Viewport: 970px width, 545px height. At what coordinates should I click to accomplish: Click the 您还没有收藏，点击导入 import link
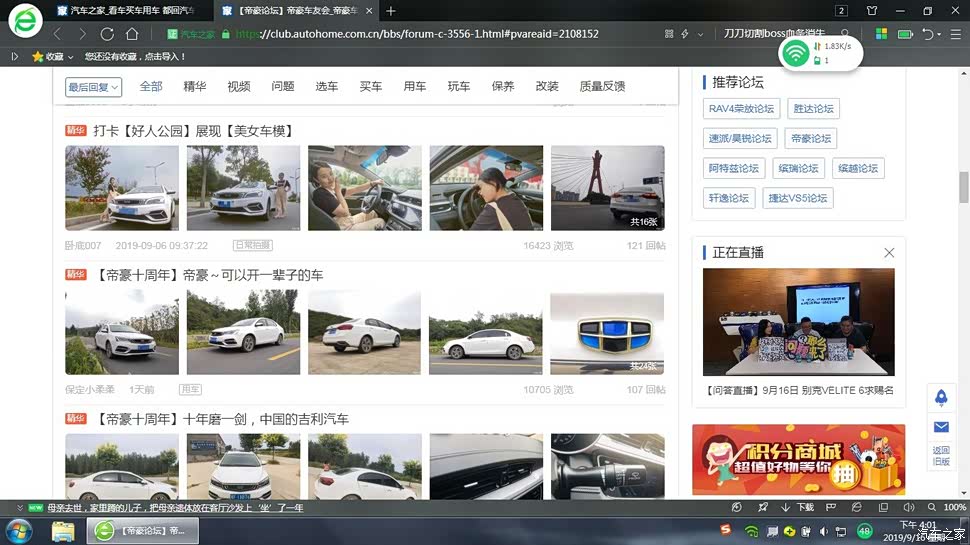coord(135,56)
